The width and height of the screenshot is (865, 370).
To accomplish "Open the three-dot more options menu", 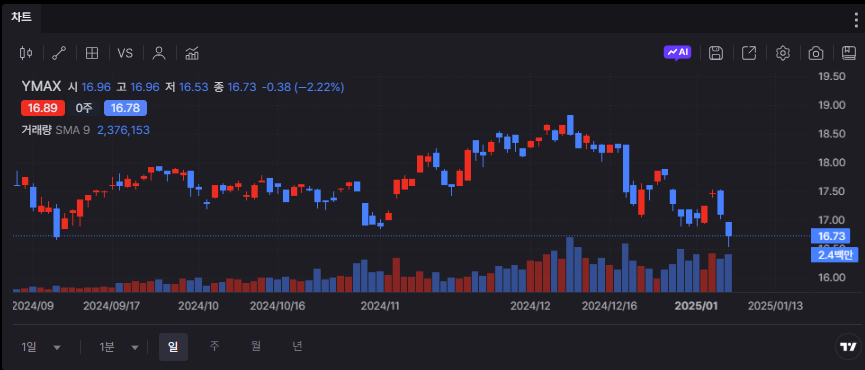I will (x=856, y=19).
